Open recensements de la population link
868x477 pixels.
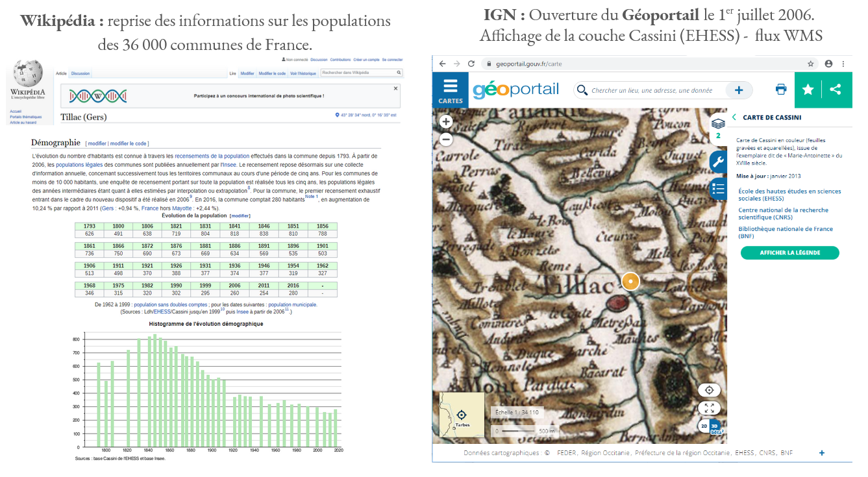212,156
